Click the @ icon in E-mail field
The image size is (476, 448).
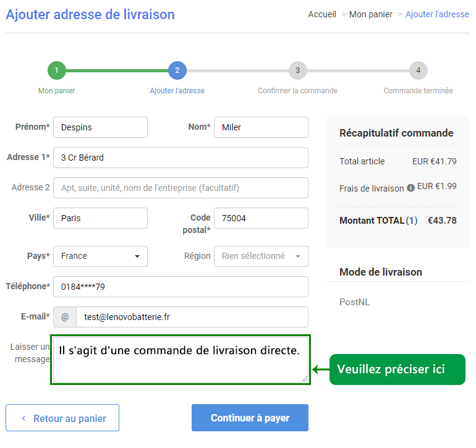(65, 317)
